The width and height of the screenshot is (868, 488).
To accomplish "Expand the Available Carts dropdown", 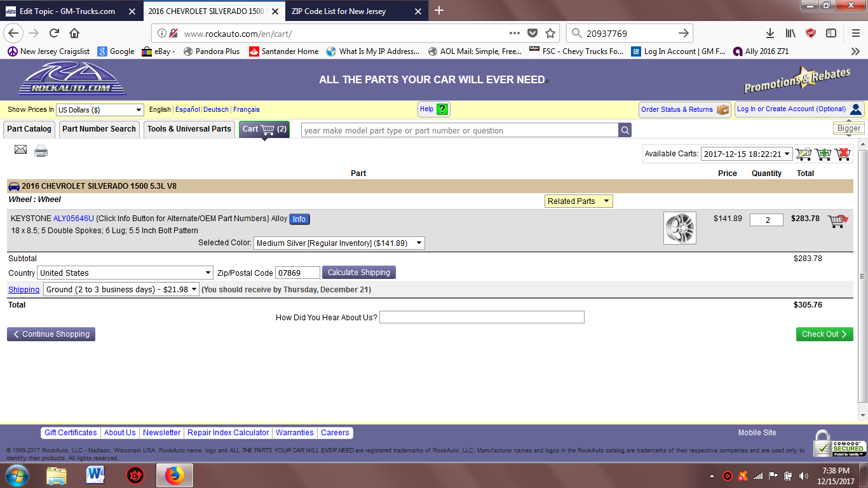I will [x=747, y=154].
